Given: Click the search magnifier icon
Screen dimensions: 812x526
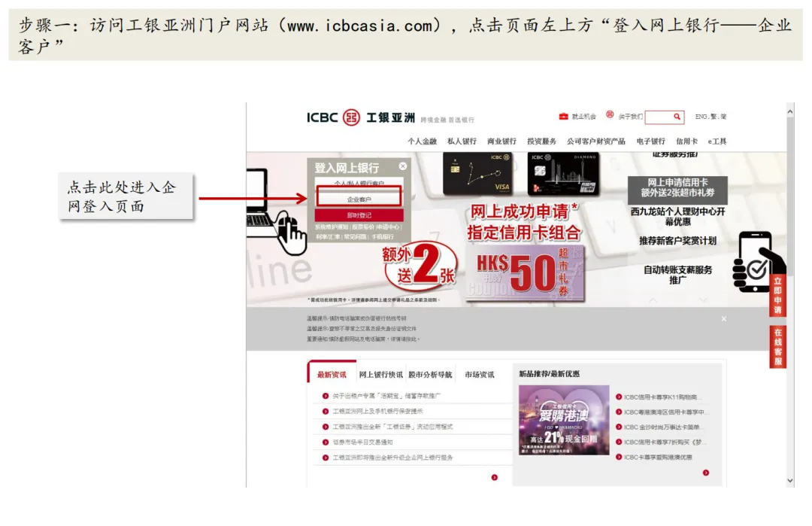Looking at the screenshot, I should 677,117.
